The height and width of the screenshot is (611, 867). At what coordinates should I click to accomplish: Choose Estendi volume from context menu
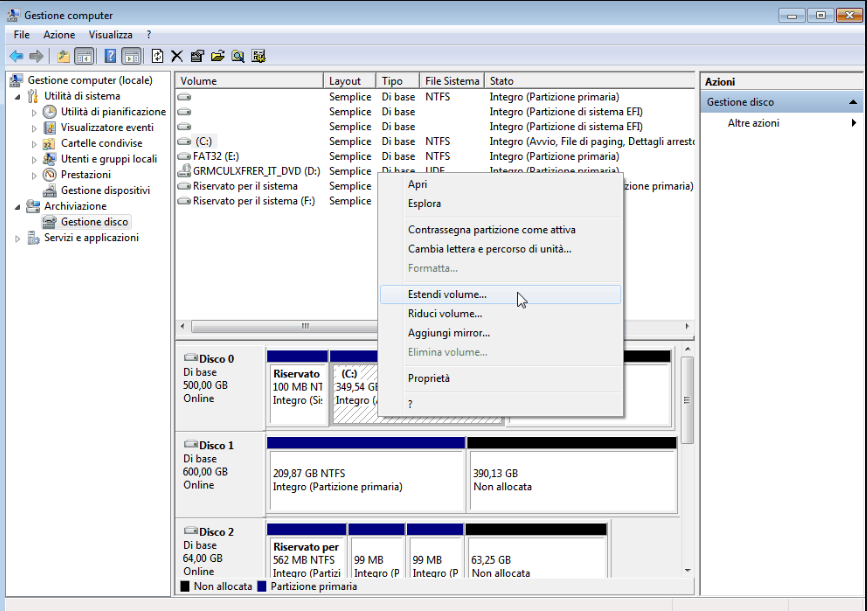(x=447, y=294)
